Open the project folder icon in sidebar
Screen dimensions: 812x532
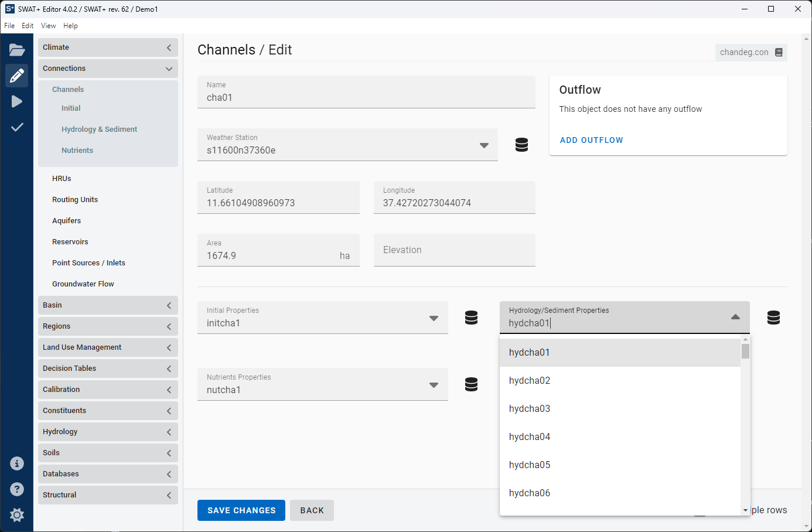point(17,50)
